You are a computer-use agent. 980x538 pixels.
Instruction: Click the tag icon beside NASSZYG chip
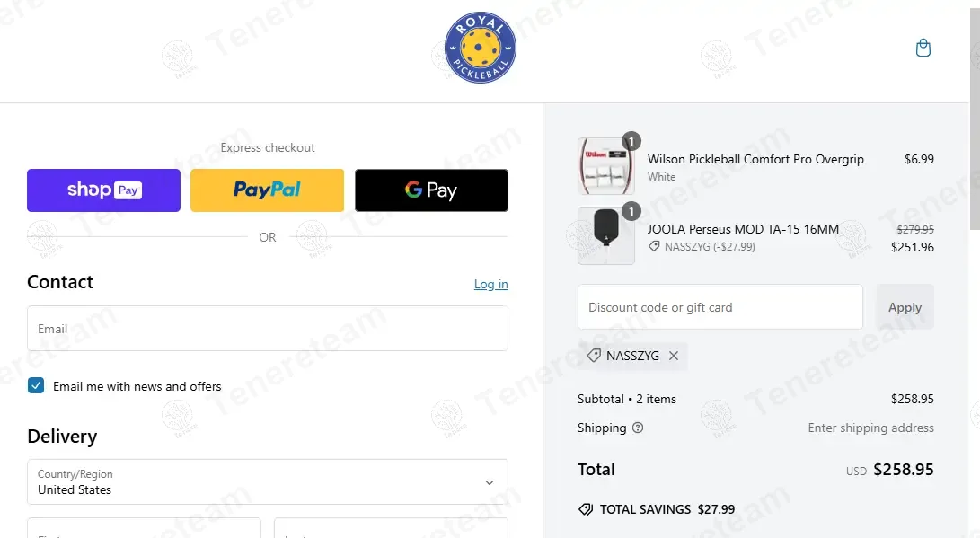click(594, 356)
